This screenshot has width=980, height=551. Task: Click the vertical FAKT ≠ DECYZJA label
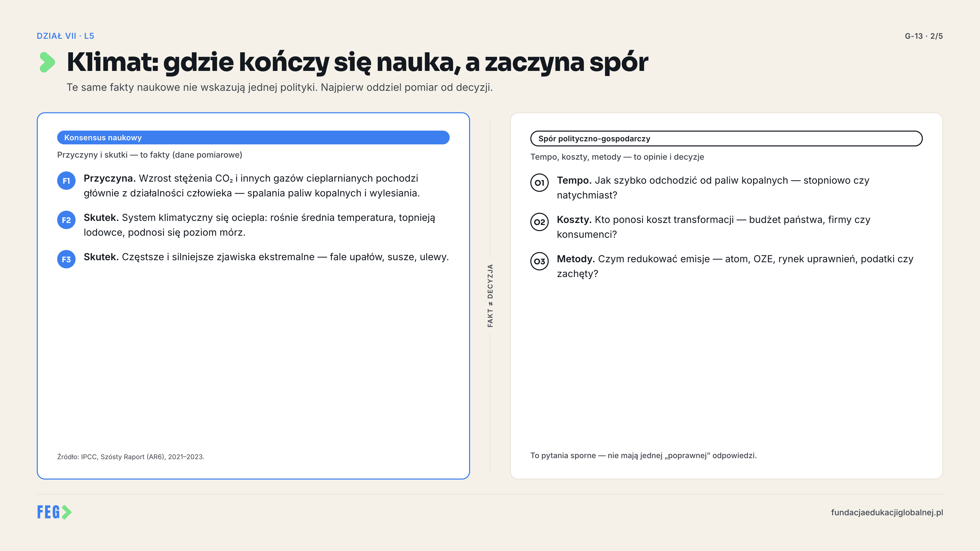coord(490,295)
